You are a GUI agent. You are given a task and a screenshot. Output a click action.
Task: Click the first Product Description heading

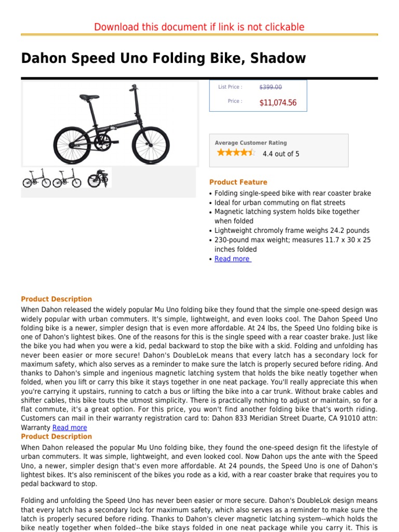pos(56,299)
